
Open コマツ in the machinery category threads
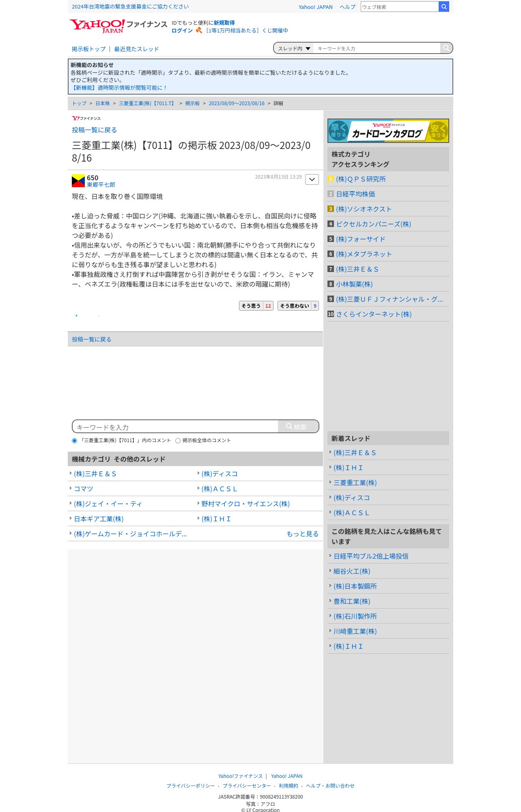coord(84,489)
